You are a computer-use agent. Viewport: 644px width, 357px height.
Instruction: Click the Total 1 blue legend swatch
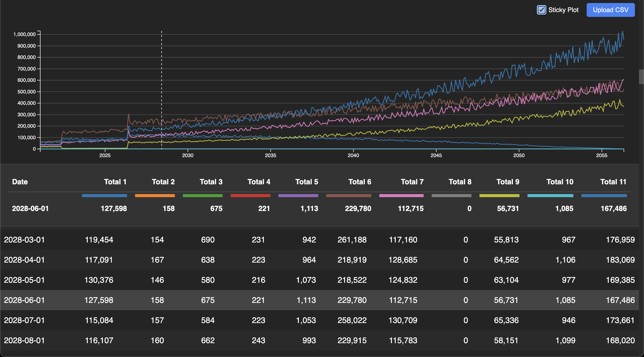(104, 196)
